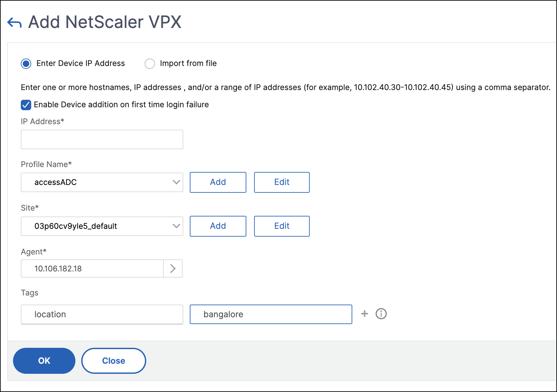Add a new profile

point(218,182)
